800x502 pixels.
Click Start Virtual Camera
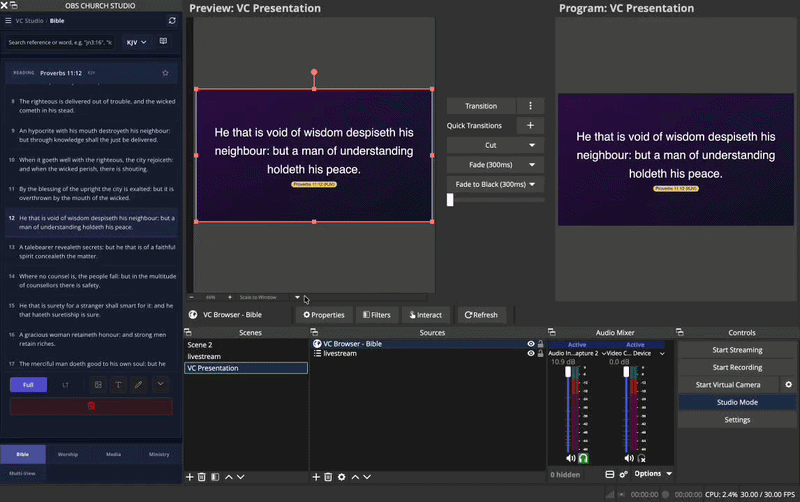[x=728, y=385]
